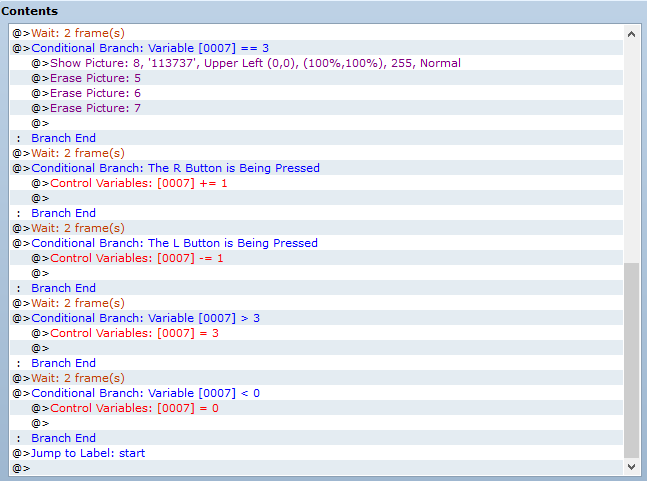
Task: Select the last empty @> line at bottom
Action: tap(316, 468)
